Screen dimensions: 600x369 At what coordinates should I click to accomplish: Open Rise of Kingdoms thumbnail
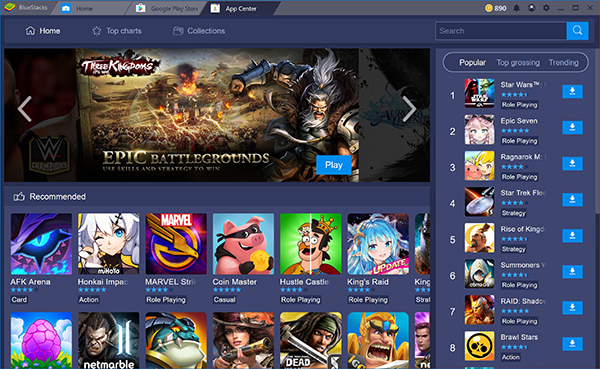[479, 237]
